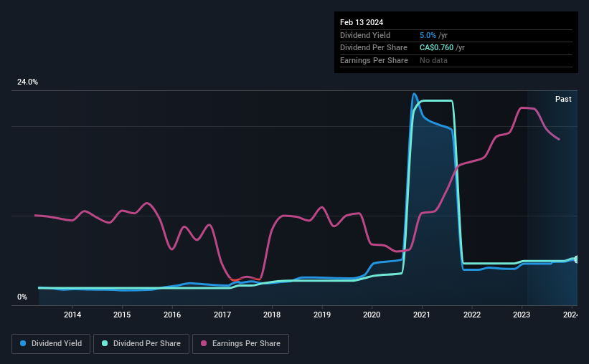Toggle the Dividend Yield legend button
The height and width of the screenshot is (364, 589).
click(51, 344)
